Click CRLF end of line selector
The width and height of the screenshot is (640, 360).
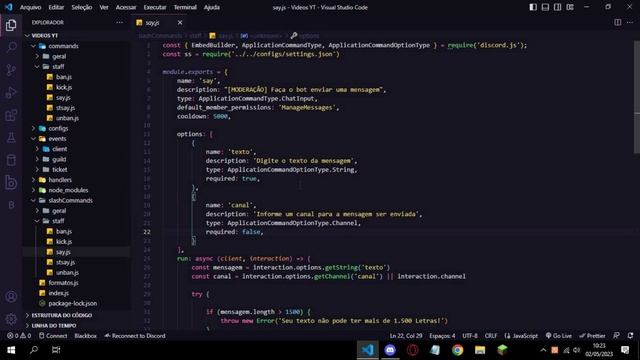pyautogui.click(x=491, y=336)
